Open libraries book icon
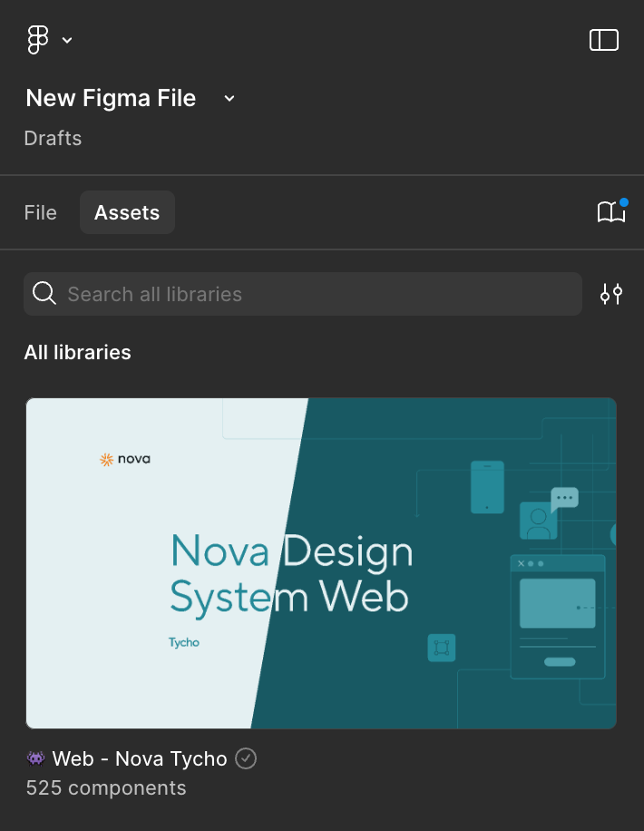The height and width of the screenshot is (831, 644). pos(611,212)
